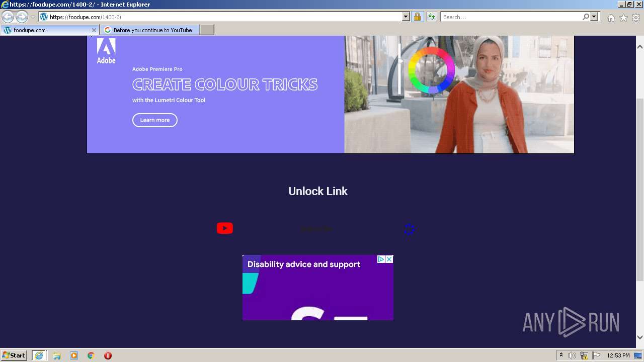Open the search provider dropdown arrow
The image size is (644, 362).
pyautogui.click(x=594, y=17)
